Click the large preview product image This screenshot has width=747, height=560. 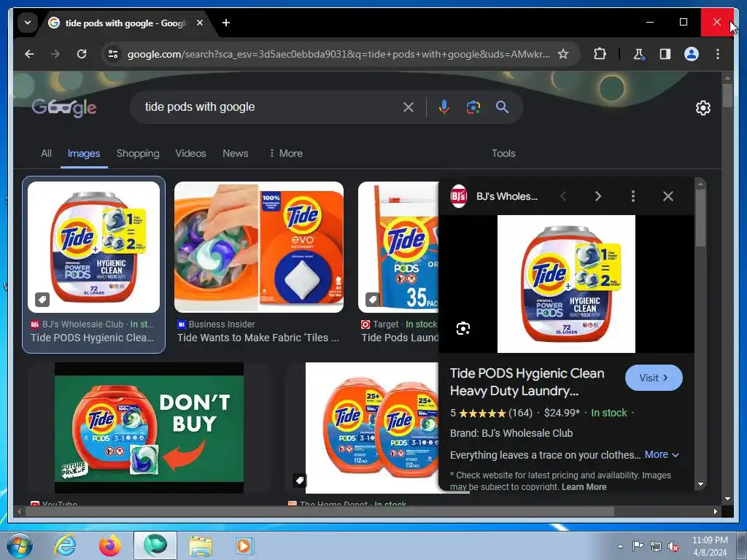point(566,284)
